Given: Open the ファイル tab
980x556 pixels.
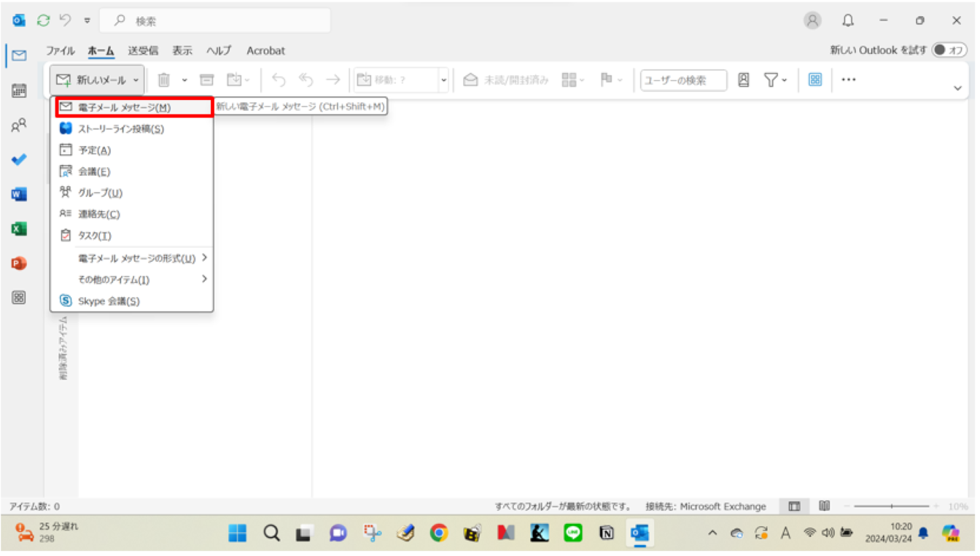Looking at the screenshot, I should coord(61,50).
